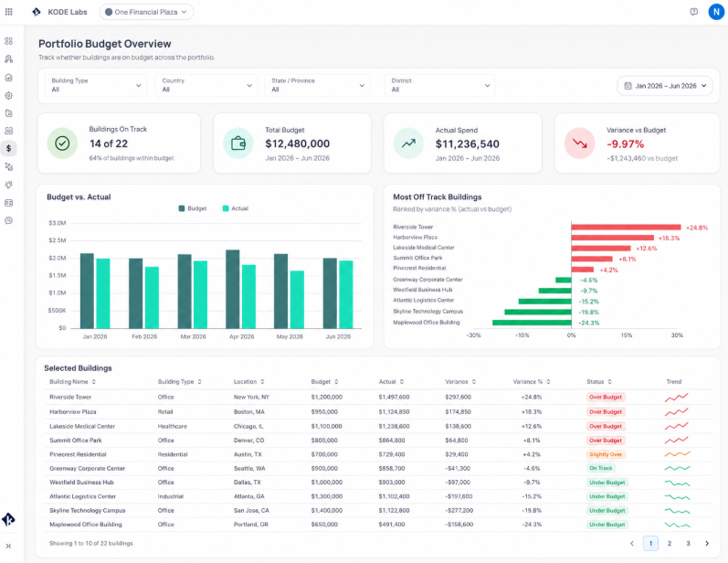
Task: Go to pagination page 3
Action: pyautogui.click(x=688, y=543)
